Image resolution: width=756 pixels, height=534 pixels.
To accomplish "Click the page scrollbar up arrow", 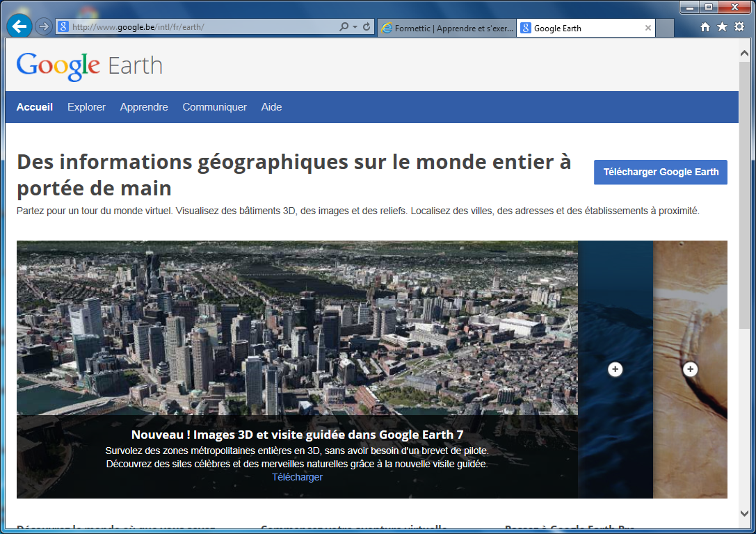I will [x=744, y=53].
